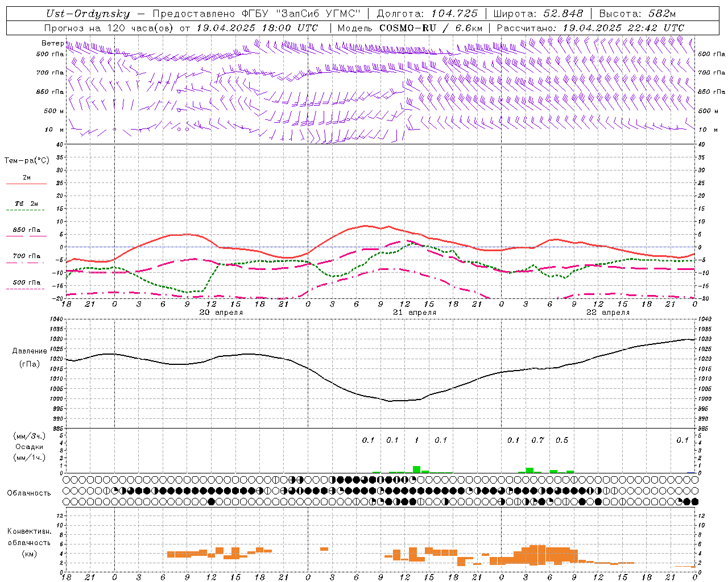The height and width of the screenshot is (582, 728).
Task: Click the '0.7' precipitation amount value
Action: coord(537,440)
